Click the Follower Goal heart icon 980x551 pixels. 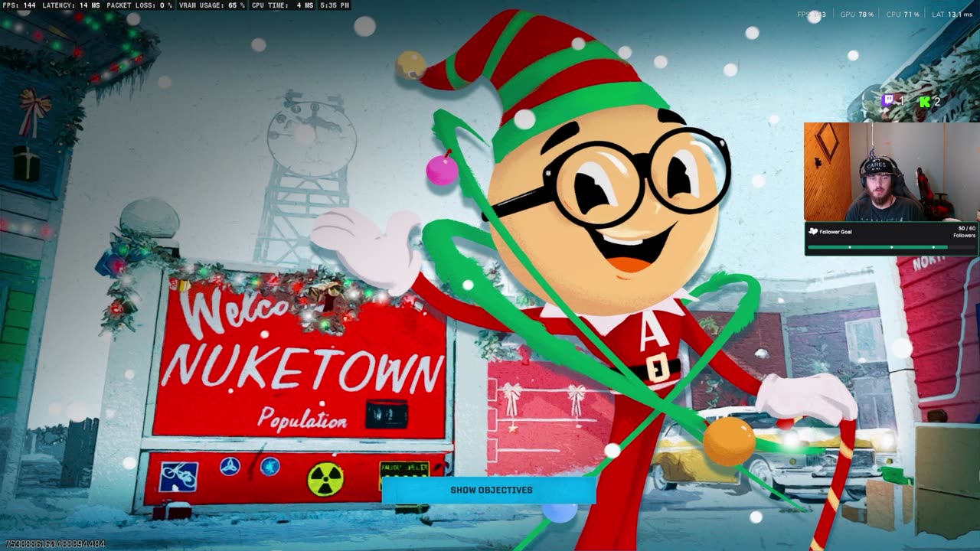click(x=813, y=231)
